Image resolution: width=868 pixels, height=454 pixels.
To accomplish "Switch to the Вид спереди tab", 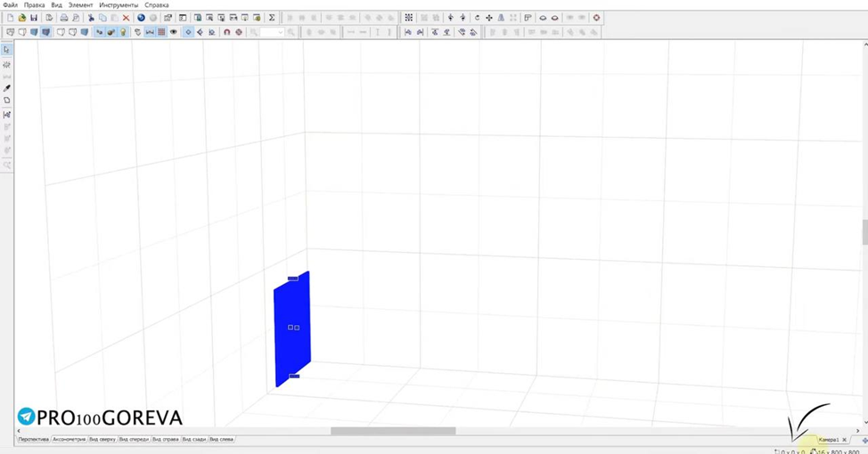I will 134,440.
